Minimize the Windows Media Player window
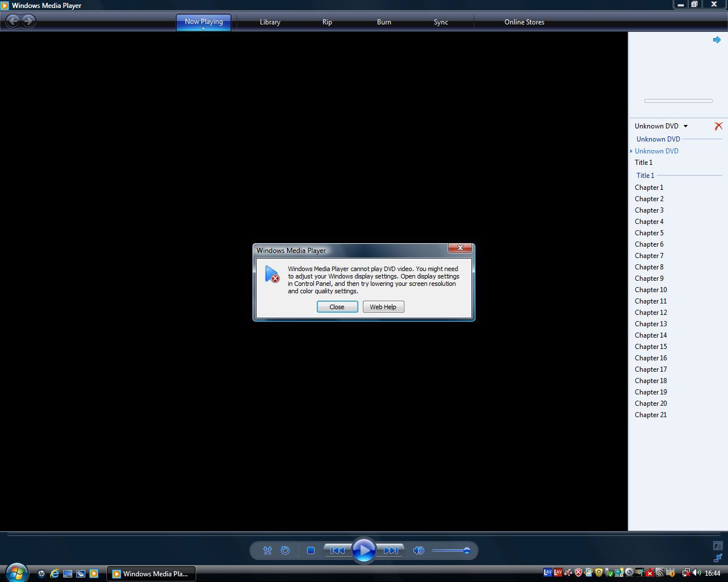This screenshot has height=582, width=728. [x=681, y=5]
